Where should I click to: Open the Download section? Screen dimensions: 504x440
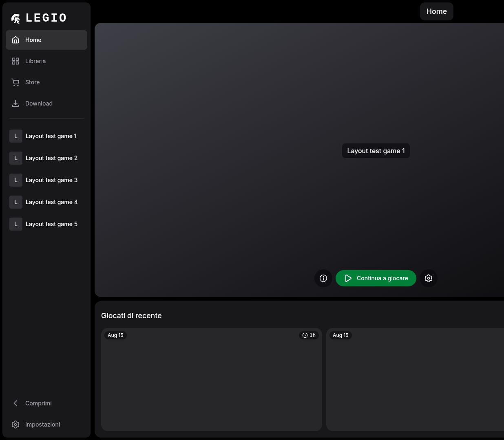coord(46,103)
